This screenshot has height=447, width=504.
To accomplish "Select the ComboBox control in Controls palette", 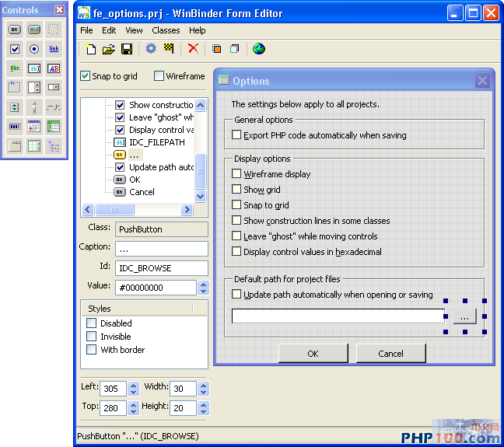I will click(54, 87).
